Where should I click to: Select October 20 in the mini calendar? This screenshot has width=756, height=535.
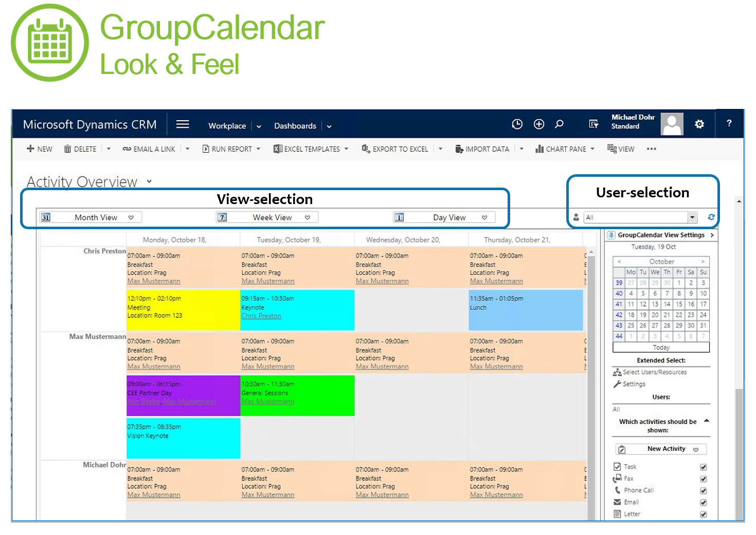655,315
